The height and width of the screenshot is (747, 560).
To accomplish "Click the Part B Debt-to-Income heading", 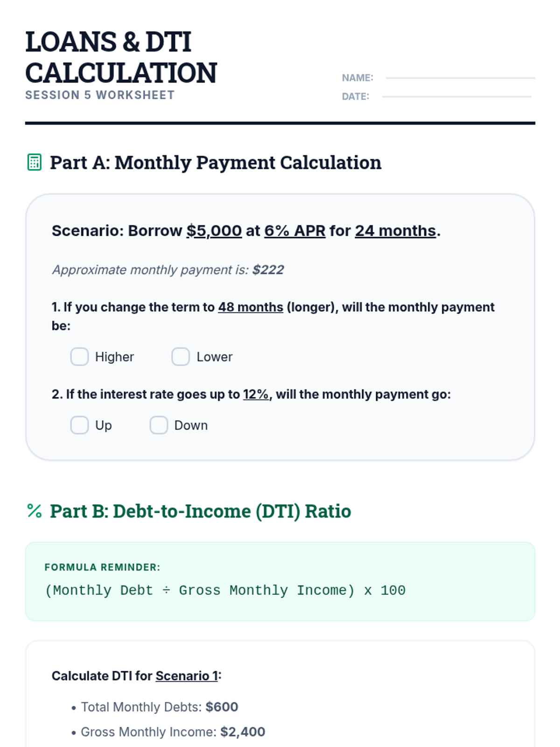I will (200, 511).
